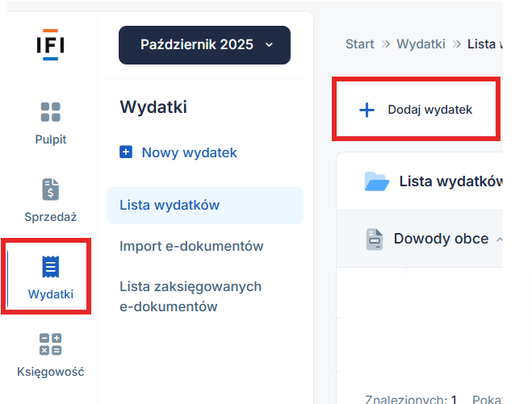Click Wydatki in the breadcrumb trail
The width and height of the screenshot is (532, 404).
click(x=420, y=44)
